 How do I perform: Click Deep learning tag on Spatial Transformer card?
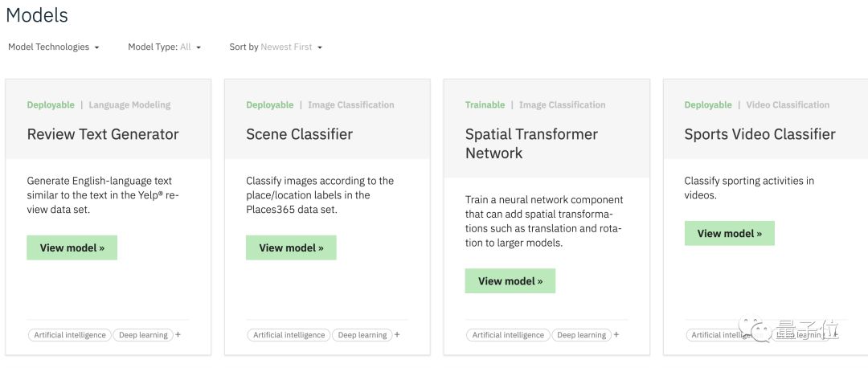[x=581, y=335]
